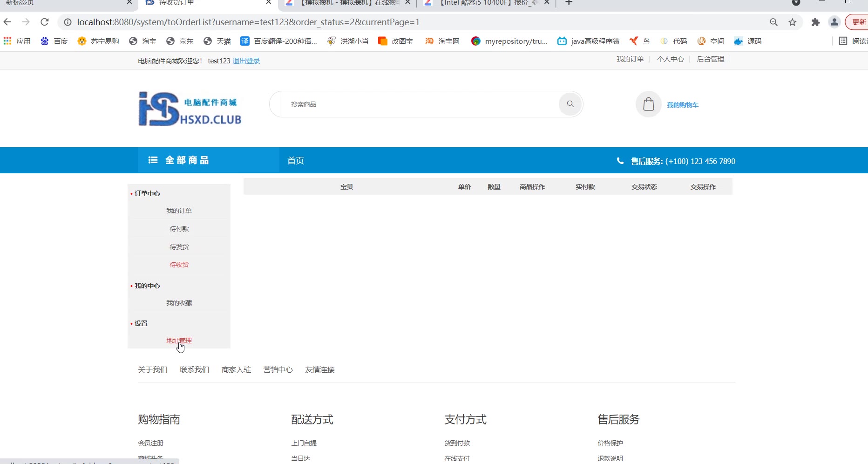Screen dimensions: 868x464
Task: Open a new browser tab
Action: [569, 3]
